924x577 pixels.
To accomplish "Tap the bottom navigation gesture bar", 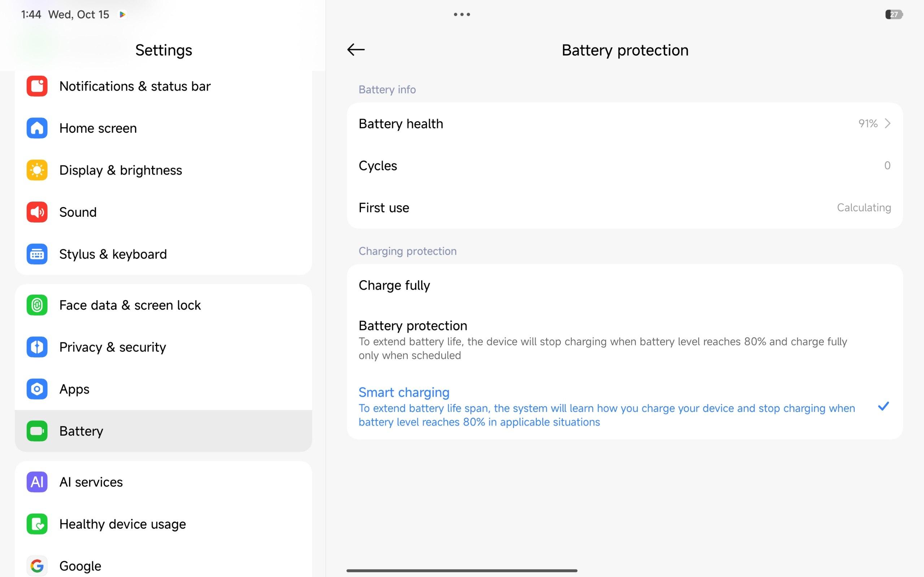I will [462, 571].
